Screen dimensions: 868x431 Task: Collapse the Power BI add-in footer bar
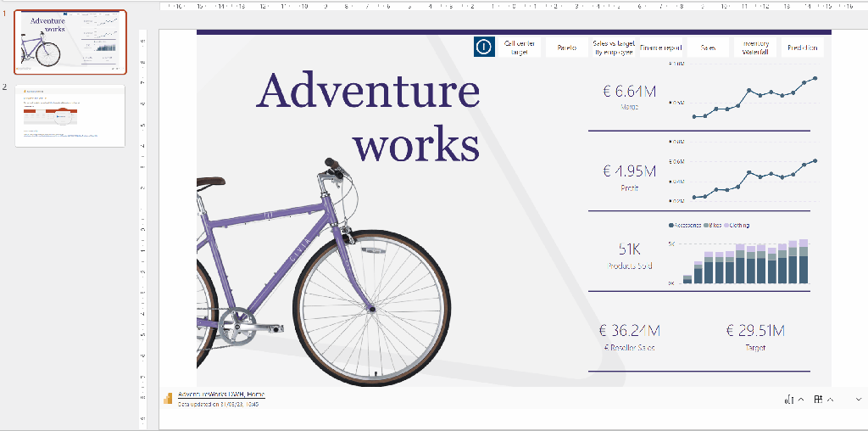[x=860, y=400]
